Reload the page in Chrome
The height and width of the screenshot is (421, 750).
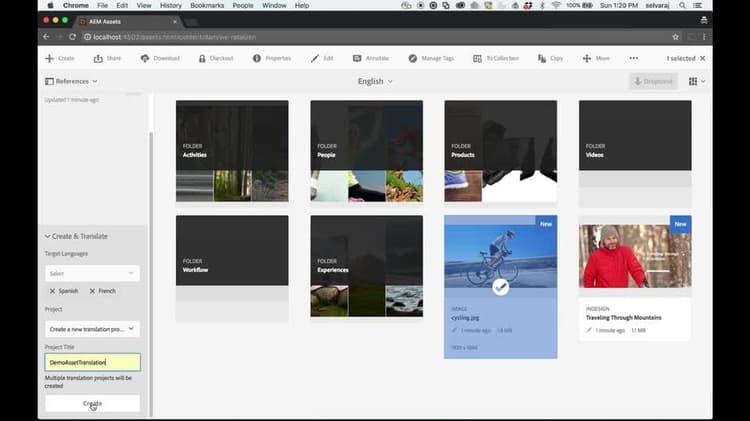point(72,37)
